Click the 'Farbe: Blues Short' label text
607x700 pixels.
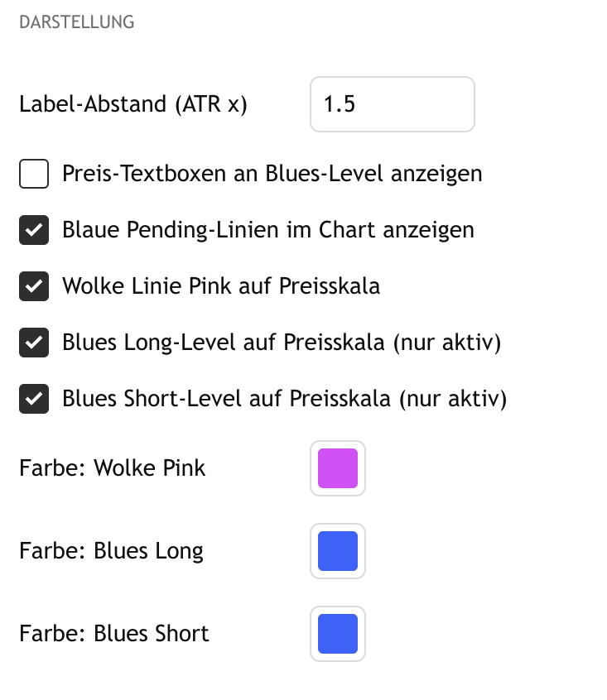pyautogui.click(x=114, y=634)
